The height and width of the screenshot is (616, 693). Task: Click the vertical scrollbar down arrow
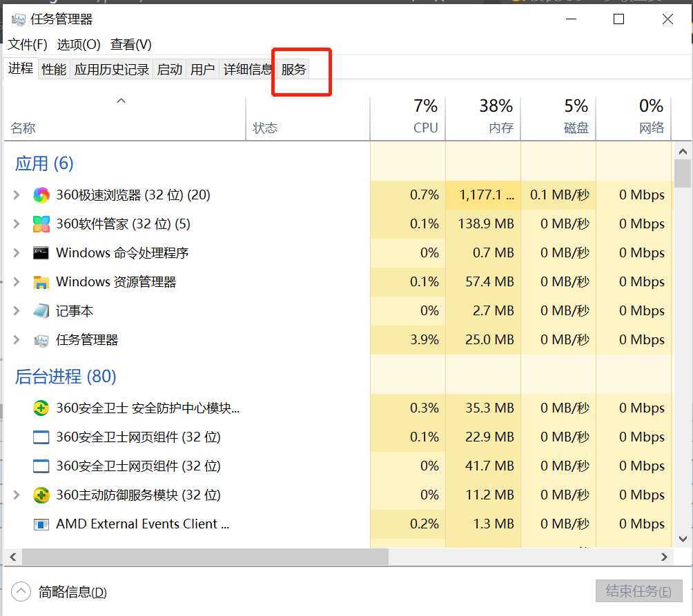[x=683, y=539]
